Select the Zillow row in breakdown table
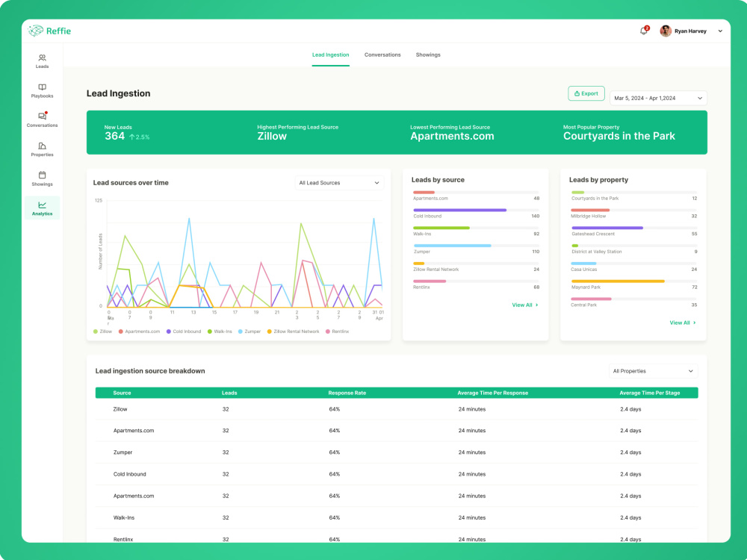The width and height of the screenshot is (747, 560). pyautogui.click(x=397, y=409)
